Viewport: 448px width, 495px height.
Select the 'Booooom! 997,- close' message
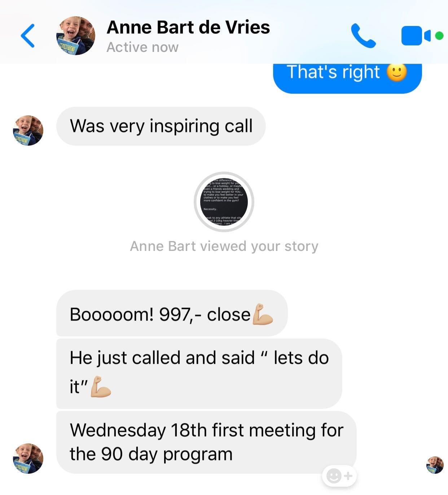(x=172, y=313)
